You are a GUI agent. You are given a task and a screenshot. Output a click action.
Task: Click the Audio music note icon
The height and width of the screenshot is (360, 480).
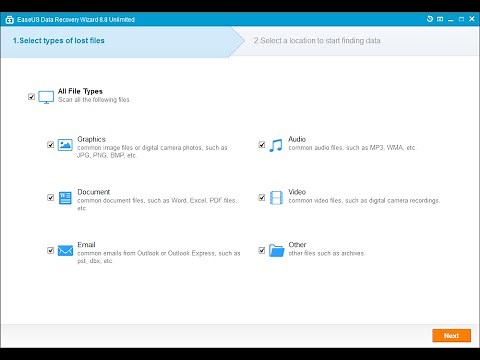[276, 145]
